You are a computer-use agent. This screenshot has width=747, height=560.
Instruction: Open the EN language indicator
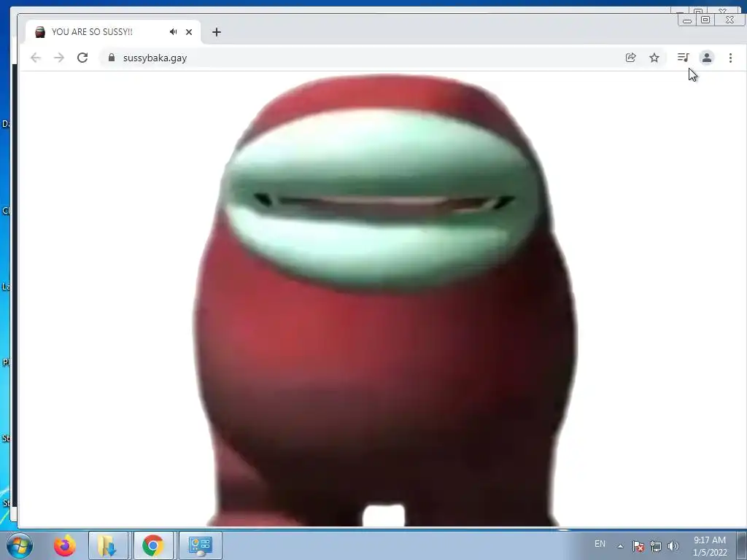pyautogui.click(x=600, y=544)
